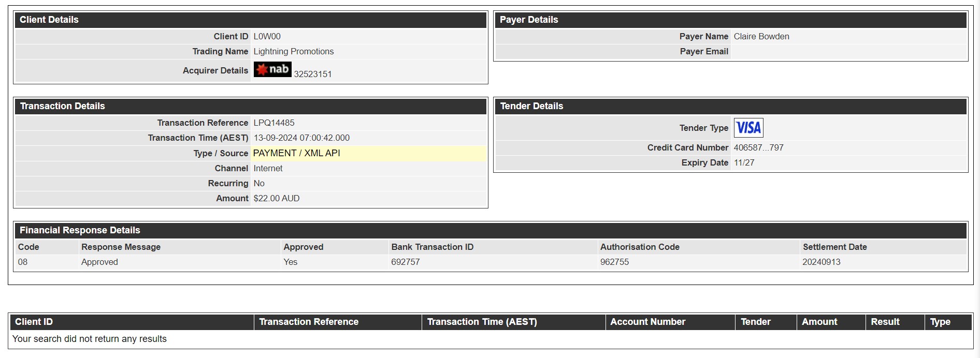Click the Result column header
980x358 pixels.
coord(895,322)
